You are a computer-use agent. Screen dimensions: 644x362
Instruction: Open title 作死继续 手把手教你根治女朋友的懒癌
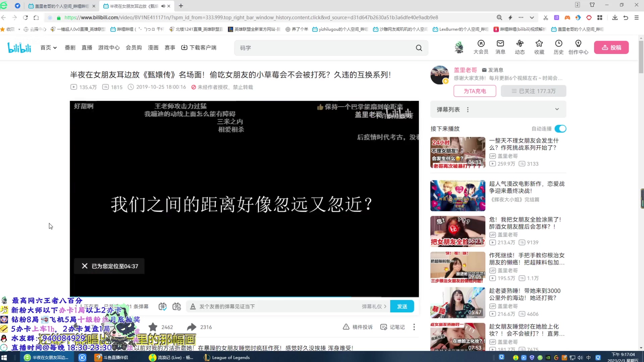coord(527,259)
